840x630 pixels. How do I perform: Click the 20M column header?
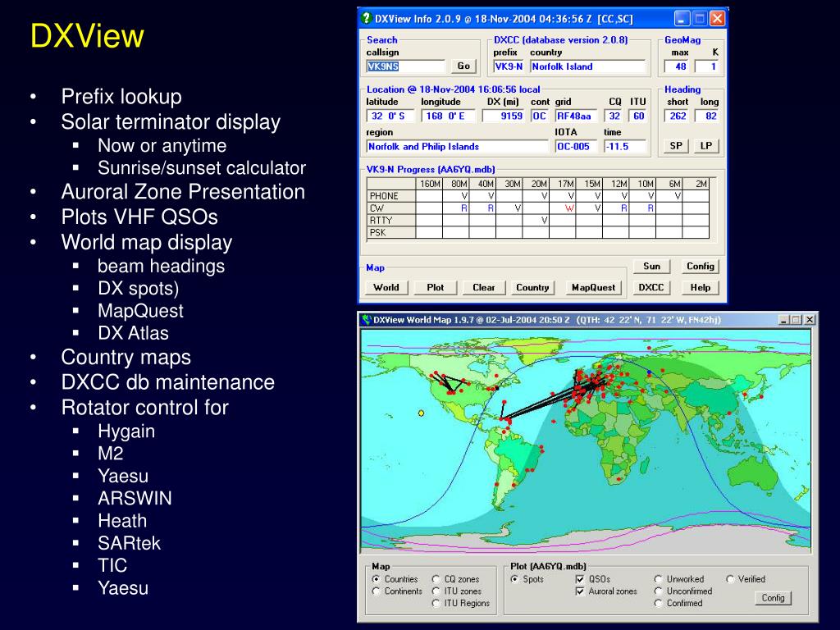(x=536, y=184)
